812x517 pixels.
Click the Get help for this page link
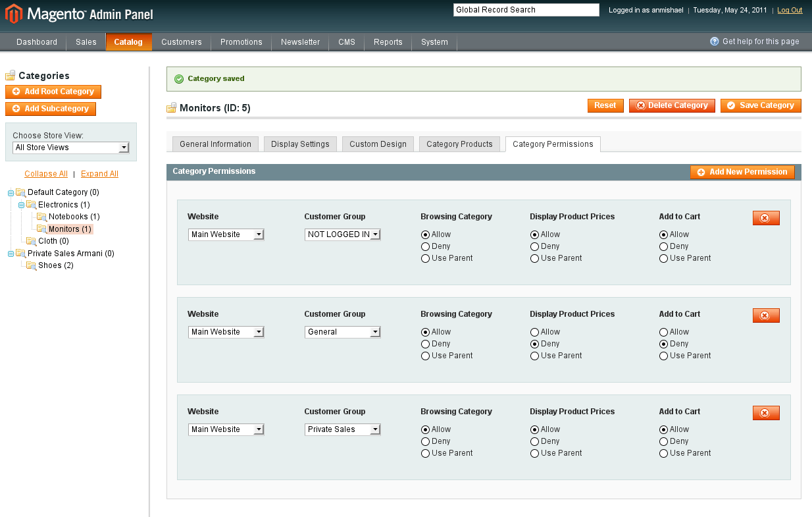(761, 41)
